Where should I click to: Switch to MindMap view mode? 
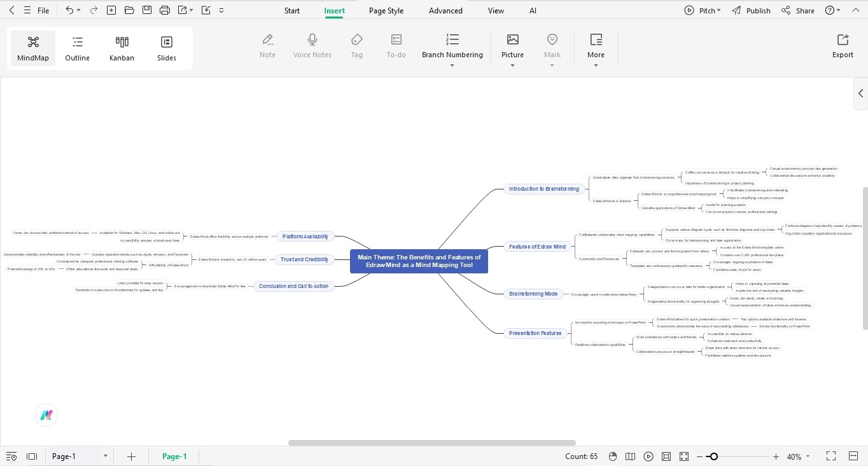(x=33, y=48)
